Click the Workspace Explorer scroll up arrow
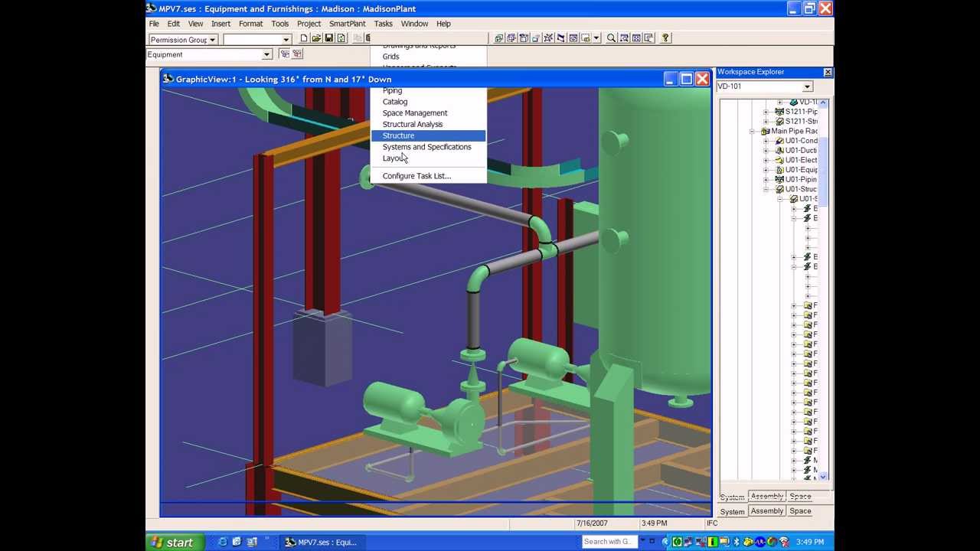Screen dimensions: 980x551 823,103
